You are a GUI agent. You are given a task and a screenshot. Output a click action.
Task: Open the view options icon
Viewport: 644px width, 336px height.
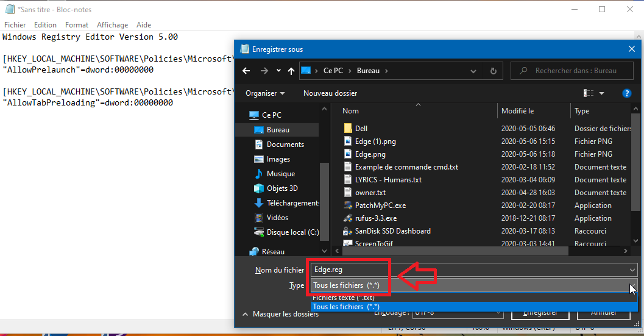(x=589, y=93)
